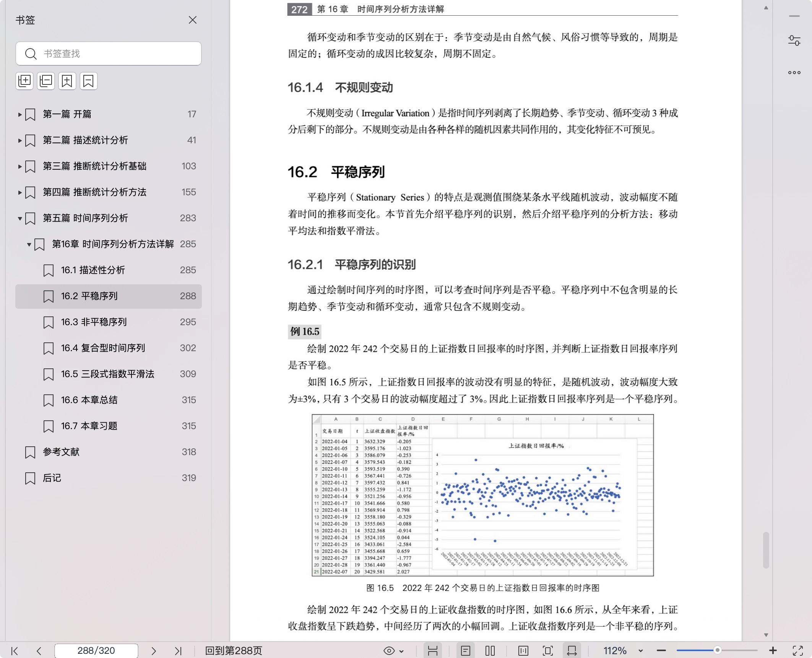Viewport: 812px width, 658px height.
Task: Click the vertical scrollbar down arrow
Action: click(766, 635)
